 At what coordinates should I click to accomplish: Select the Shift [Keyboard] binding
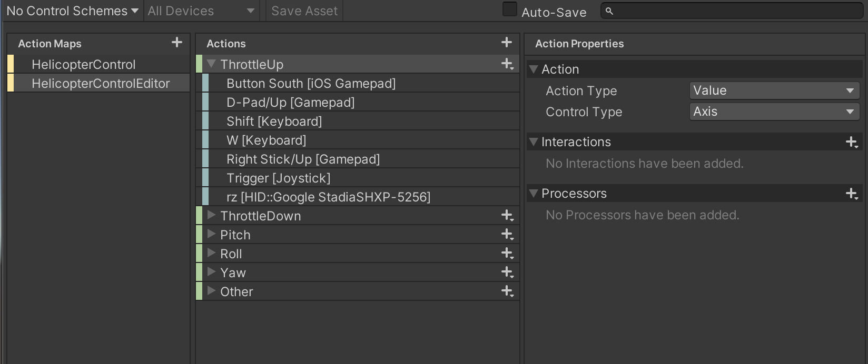[274, 122]
